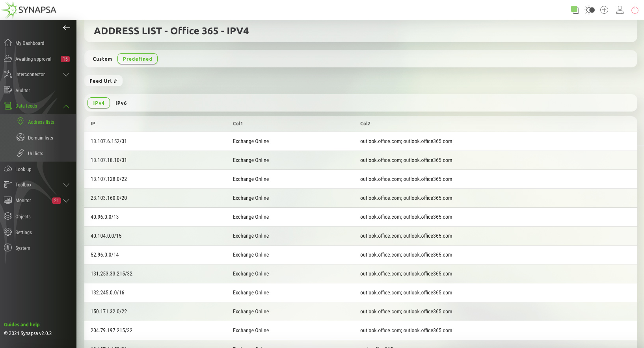This screenshot has width=644, height=348.
Task: Click the Objects layers icon
Action: pos(7,216)
